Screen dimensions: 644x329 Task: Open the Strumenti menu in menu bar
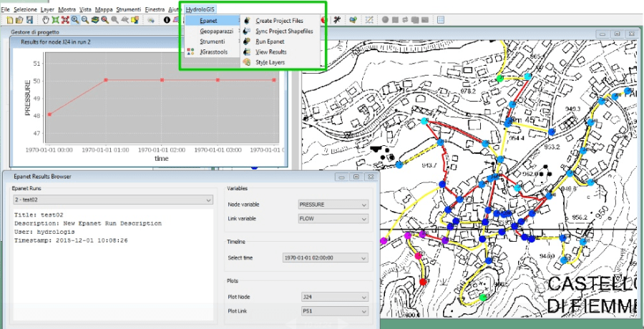129,9
